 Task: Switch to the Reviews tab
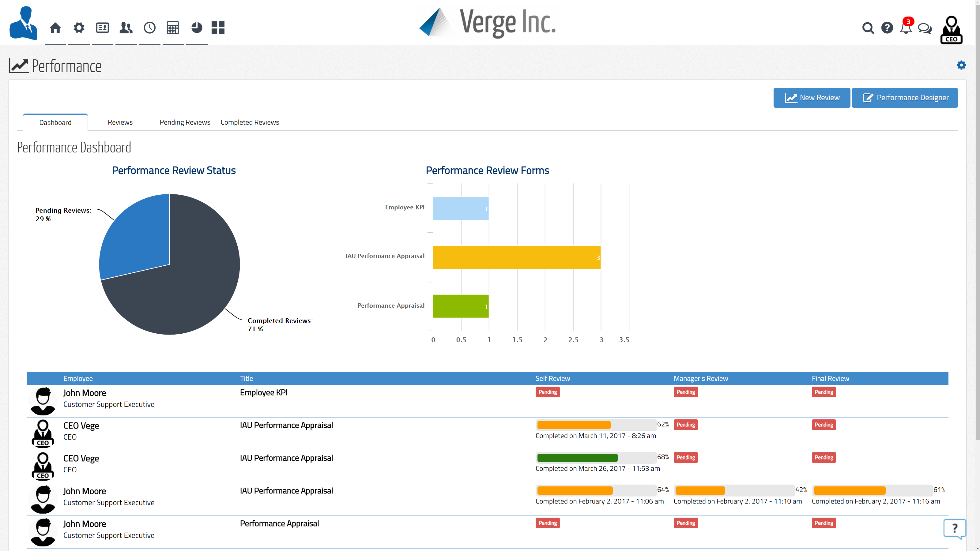(120, 122)
